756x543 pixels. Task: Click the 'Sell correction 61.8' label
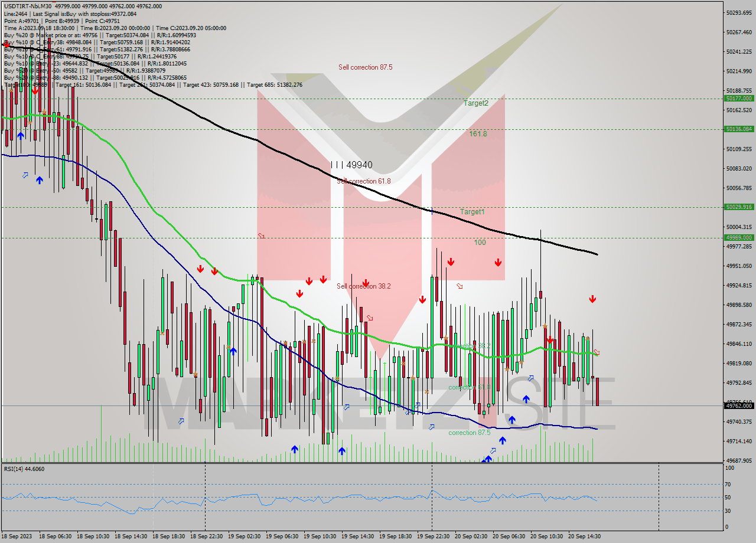click(x=363, y=181)
